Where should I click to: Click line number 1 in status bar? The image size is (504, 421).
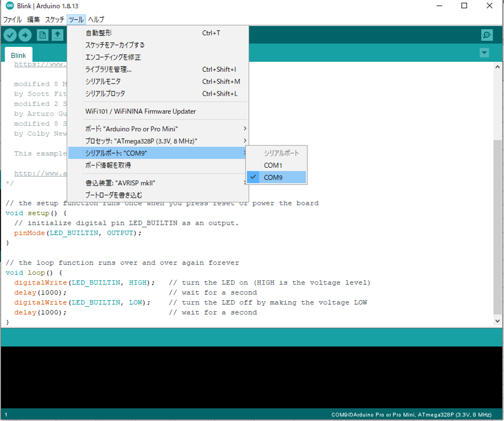[6, 415]
